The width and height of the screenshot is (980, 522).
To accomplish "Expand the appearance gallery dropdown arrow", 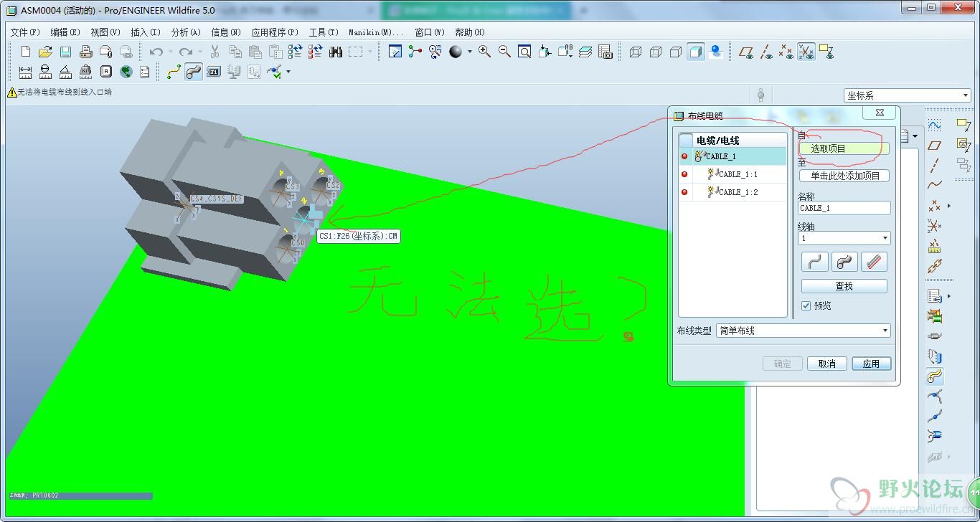I will (470, 52).
